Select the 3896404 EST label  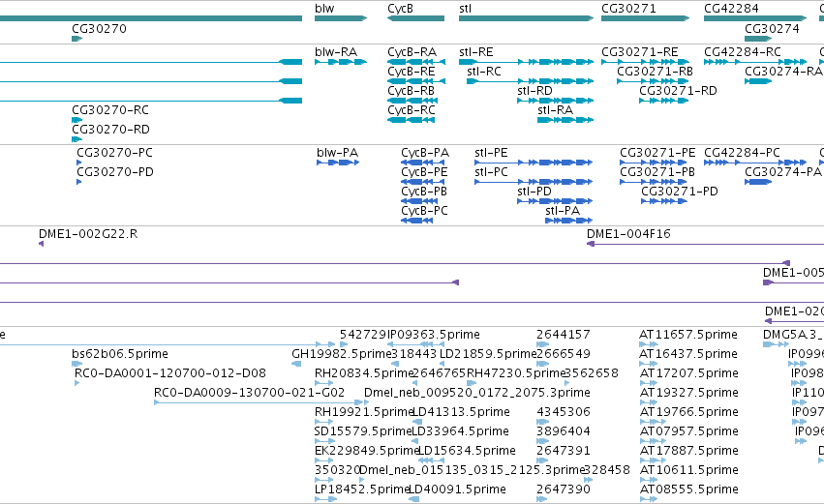[564, 431]
